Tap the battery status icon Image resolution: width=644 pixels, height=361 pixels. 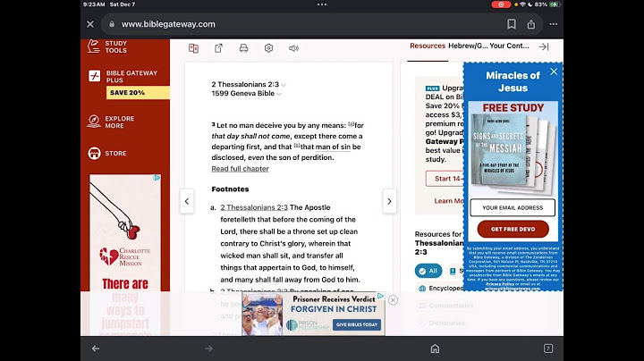tap(555, 4)
